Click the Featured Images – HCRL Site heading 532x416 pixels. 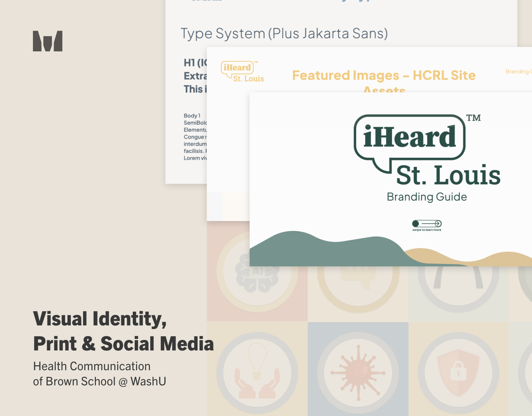[384, 75]
